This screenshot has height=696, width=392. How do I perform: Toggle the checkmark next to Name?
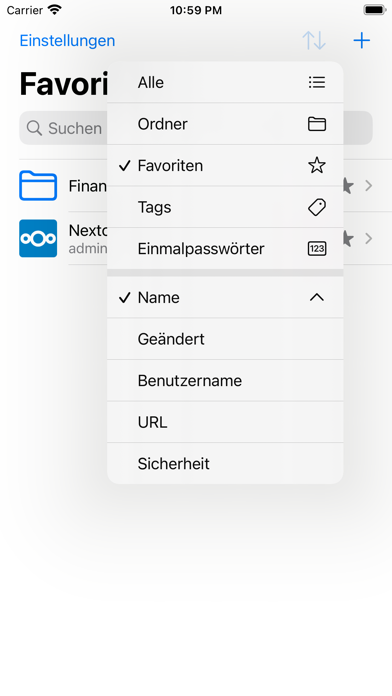click(x=125, y=297)
